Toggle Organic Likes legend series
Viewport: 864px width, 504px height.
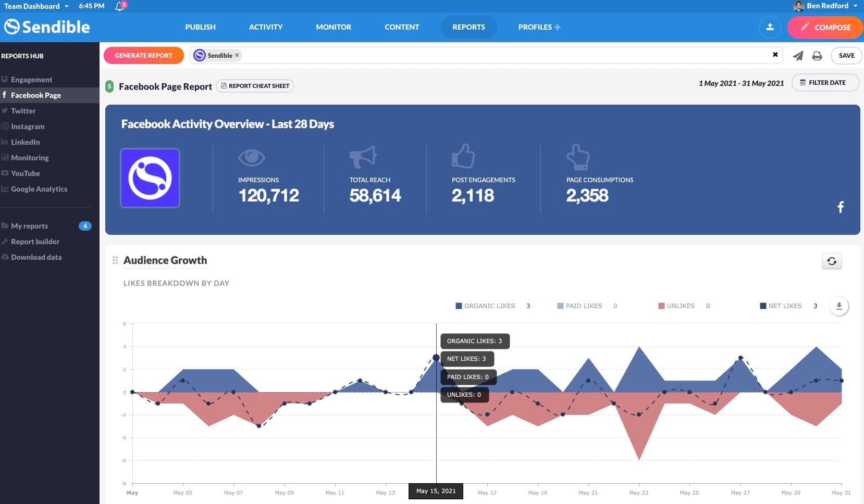[485, 306]
